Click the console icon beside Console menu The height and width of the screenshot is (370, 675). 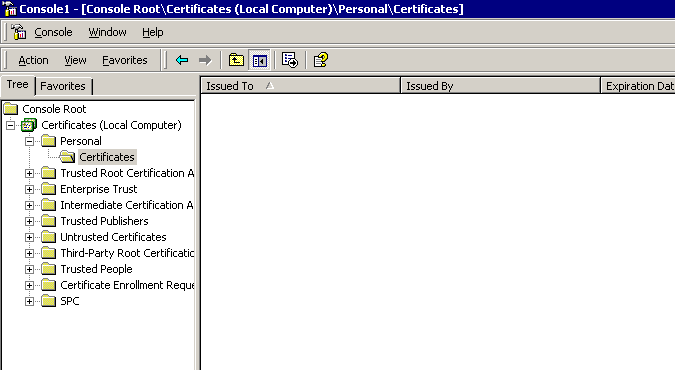click(19, 32)
